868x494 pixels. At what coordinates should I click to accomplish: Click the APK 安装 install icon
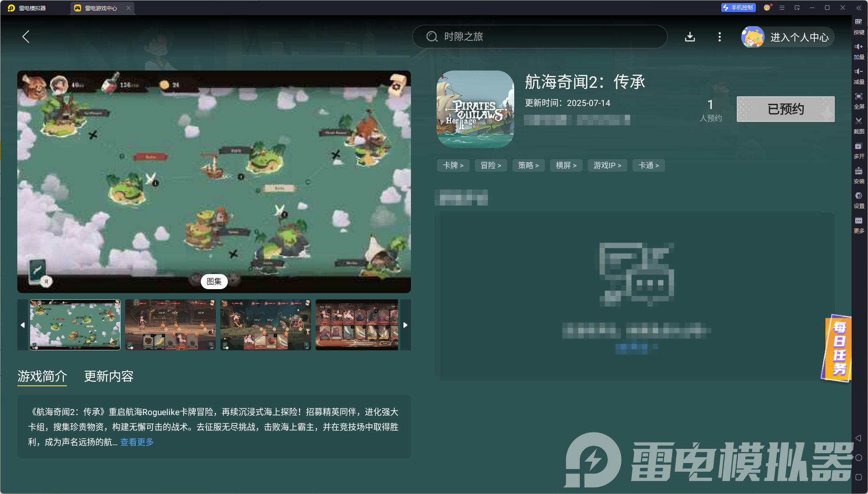tap(859, 175)
